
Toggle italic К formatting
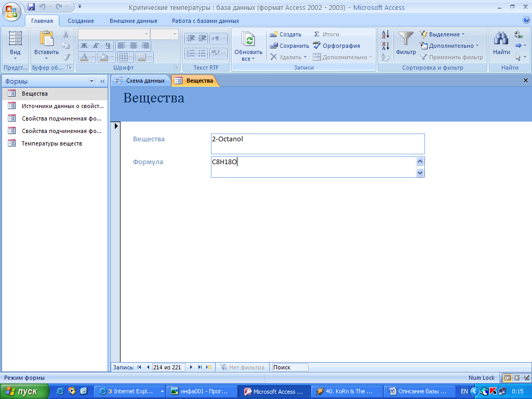96,46
